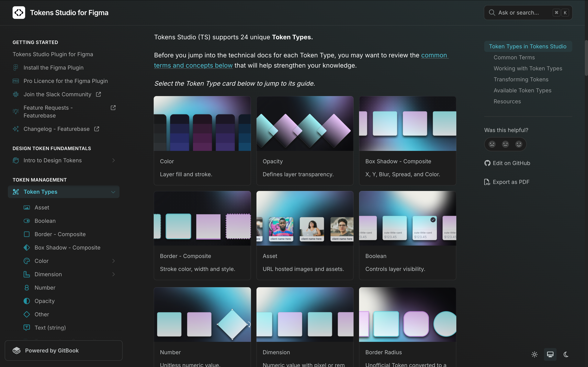Screen dimensions: 588x367
Task: Click the external link icon beside Changelog
Action: pos(97,129)
